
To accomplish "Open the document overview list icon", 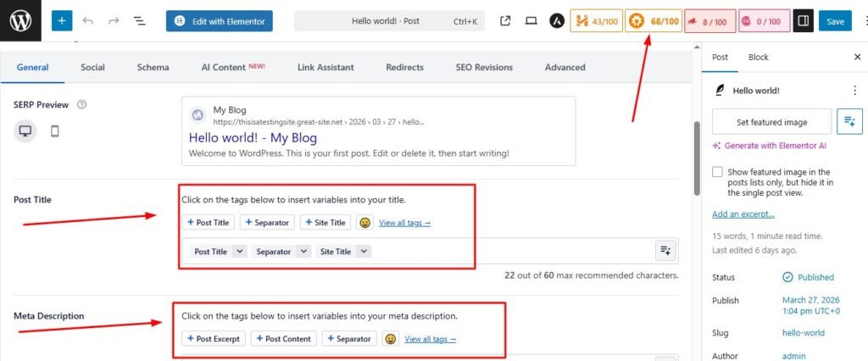I will coord(140,21).
